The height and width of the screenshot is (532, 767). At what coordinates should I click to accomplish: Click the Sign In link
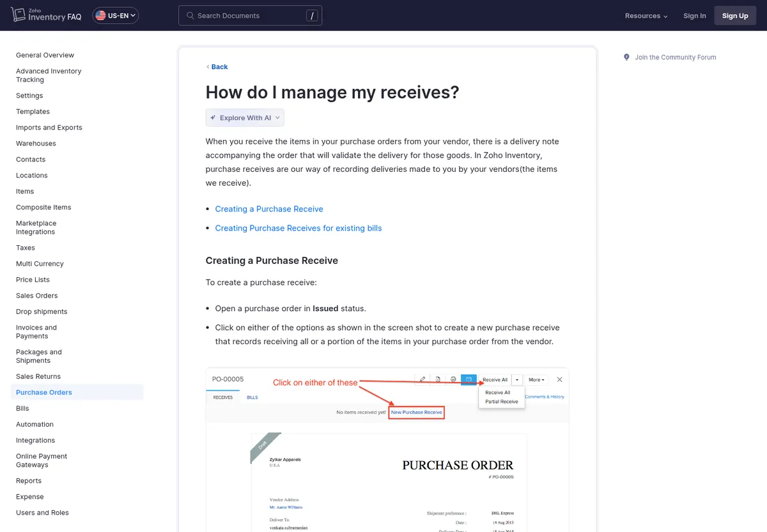pyautogui.click(x=695, y=16)
